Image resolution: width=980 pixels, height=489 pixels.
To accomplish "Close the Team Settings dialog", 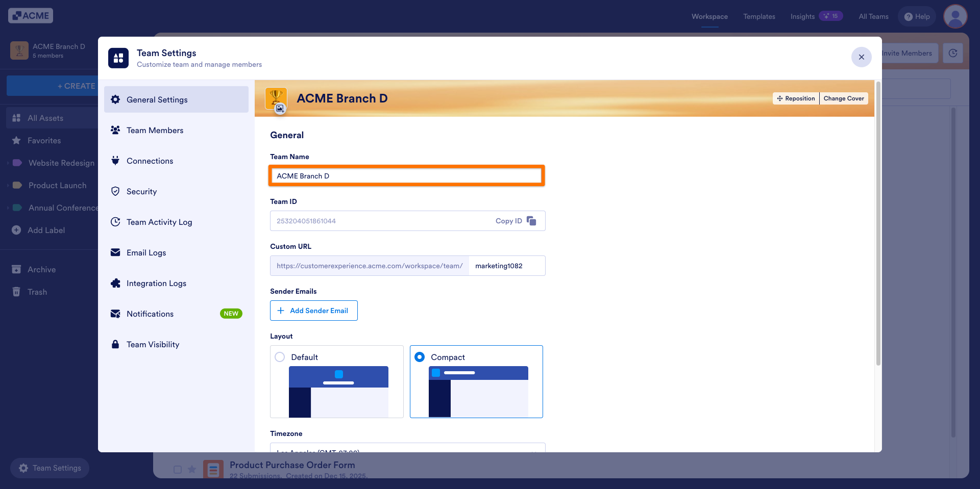I will [861, 57].
